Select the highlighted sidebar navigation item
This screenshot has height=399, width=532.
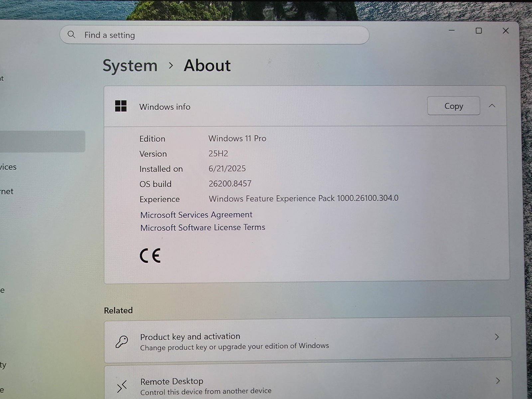pyautogui.click(x=43, y=141)
